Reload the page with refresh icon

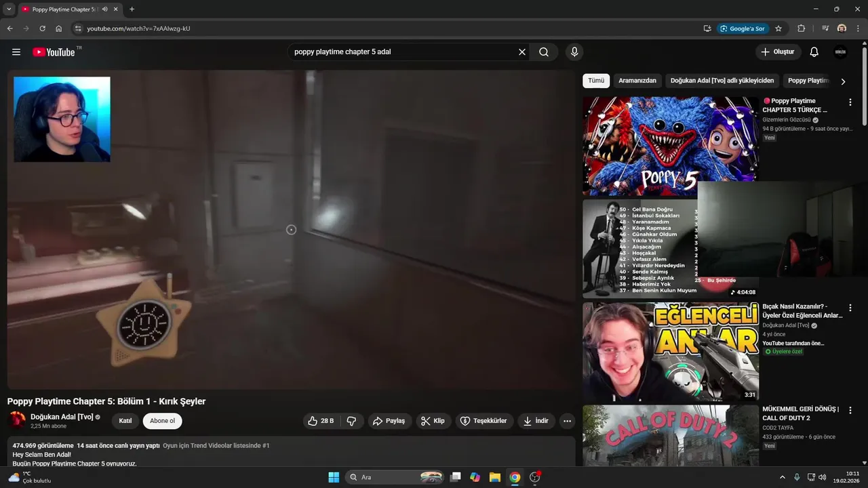tap(42, 28)
